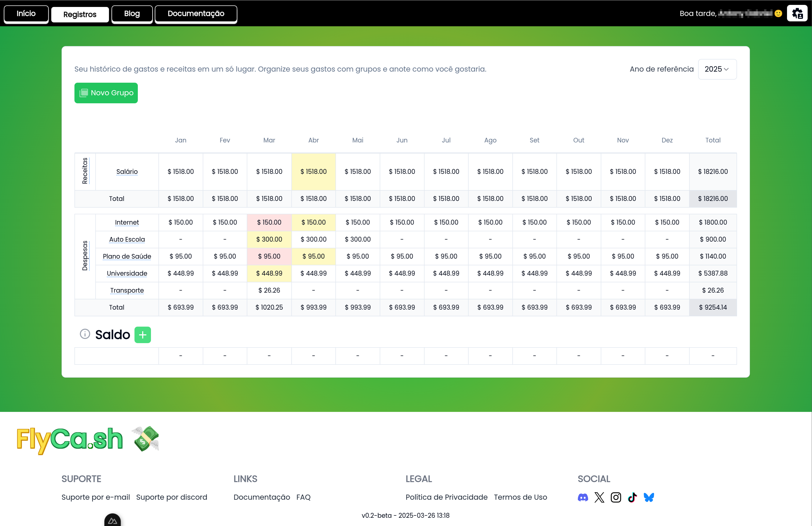Click the info icon next to Saldo
This screenshot has height=526, width=812.
click(x=85, y=334)
